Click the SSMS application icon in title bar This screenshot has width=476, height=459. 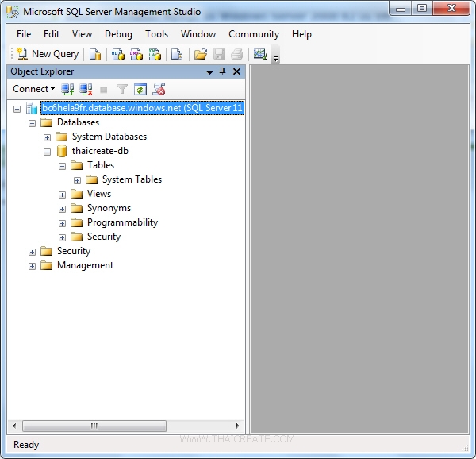pyautogui.click(x=13, y=12)
